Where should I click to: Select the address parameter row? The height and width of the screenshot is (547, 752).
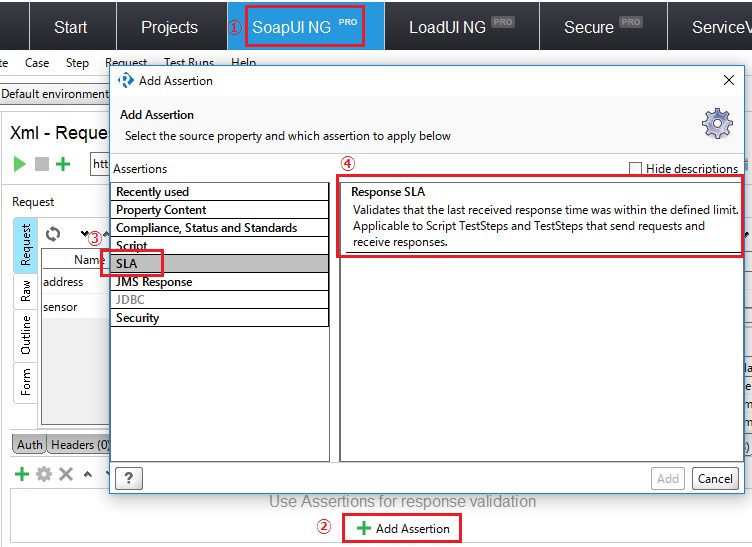click(x=75, y=282)
